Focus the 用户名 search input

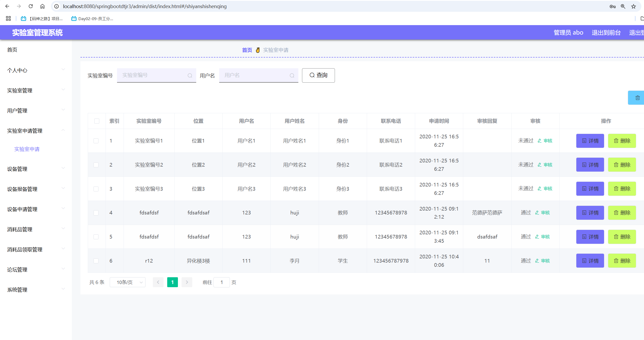(259, 75)
